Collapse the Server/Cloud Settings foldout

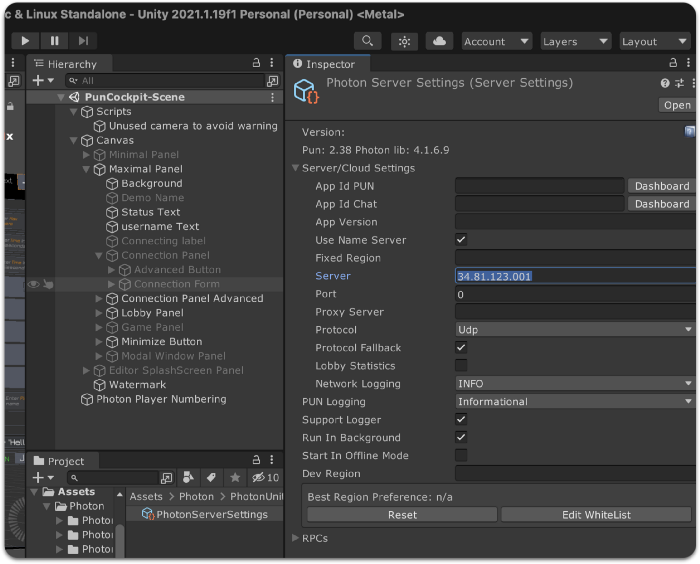295,168
